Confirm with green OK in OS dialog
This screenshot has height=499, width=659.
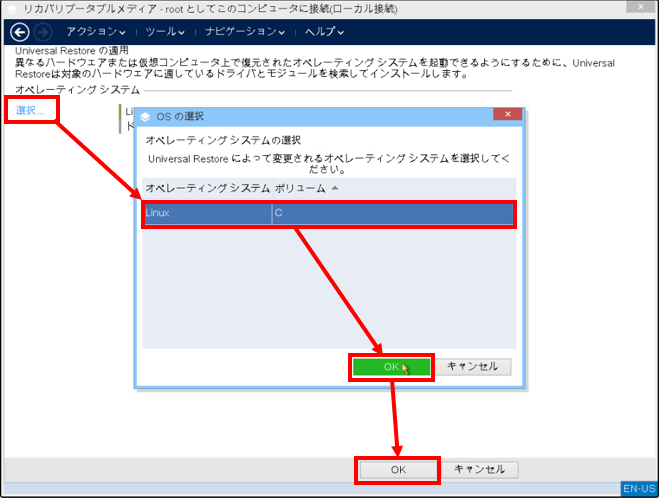tap(391, 367)
